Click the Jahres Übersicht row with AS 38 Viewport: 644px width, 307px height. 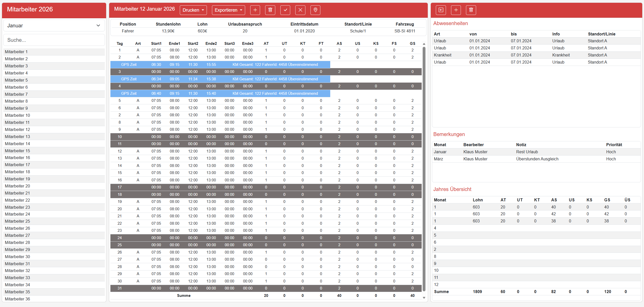536,221
